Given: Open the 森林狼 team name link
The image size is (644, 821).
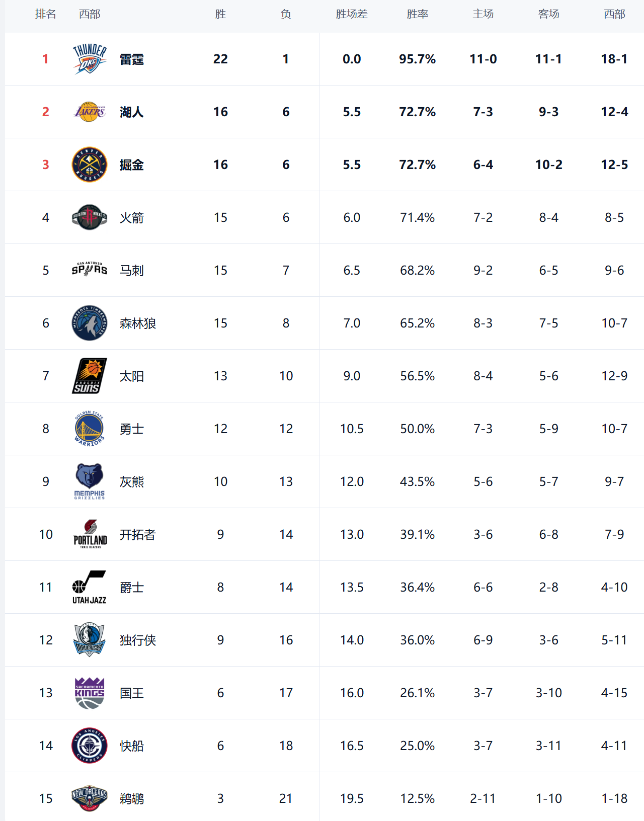Looking at the screenshot, I should tap(138, 323).
